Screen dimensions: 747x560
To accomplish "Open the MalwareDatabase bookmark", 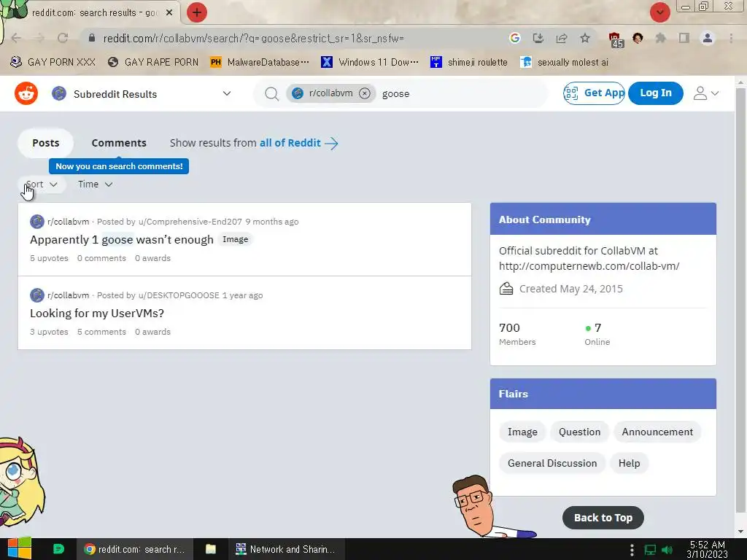I will [260, 62].
